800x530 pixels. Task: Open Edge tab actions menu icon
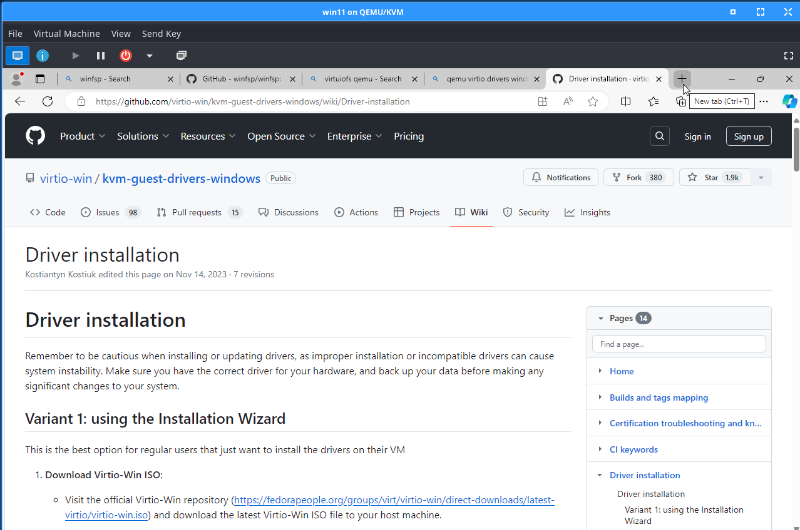[x=40, y=79]
